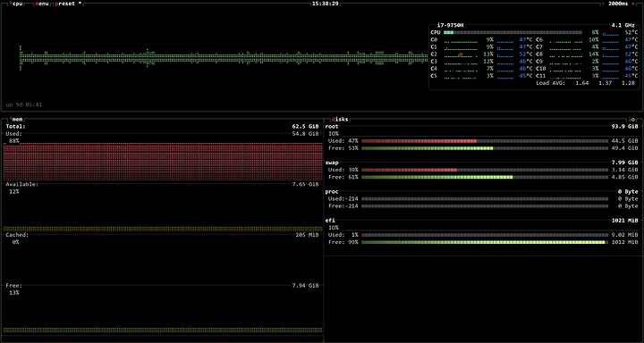Toggle the disks panel label
This screenshot has height=343, width=644.
(340, 119)
